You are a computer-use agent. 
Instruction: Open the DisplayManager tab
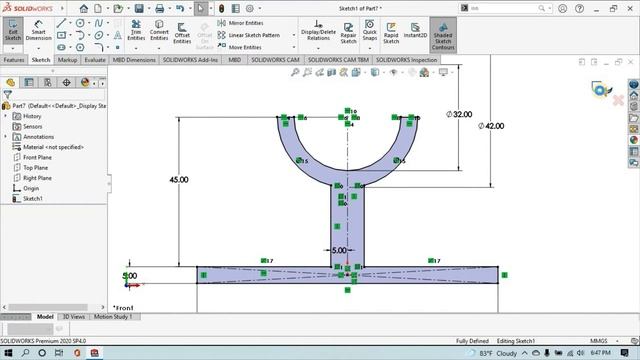(85, 82)
